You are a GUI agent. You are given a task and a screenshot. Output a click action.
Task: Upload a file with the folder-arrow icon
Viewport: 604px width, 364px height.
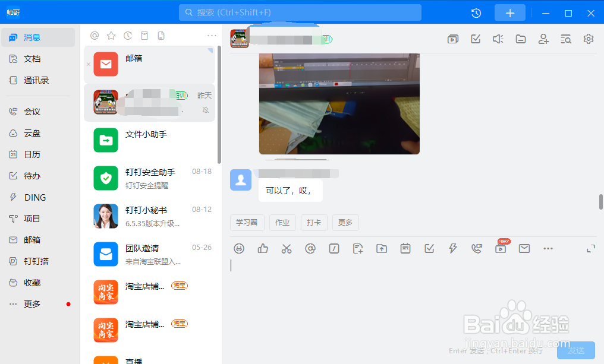(x=382, y=249)
